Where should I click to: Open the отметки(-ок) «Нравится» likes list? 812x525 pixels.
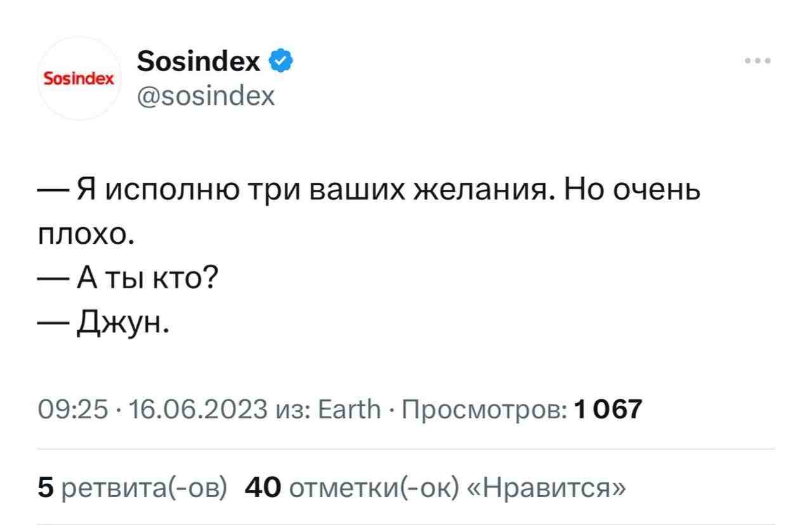(457, 488)
